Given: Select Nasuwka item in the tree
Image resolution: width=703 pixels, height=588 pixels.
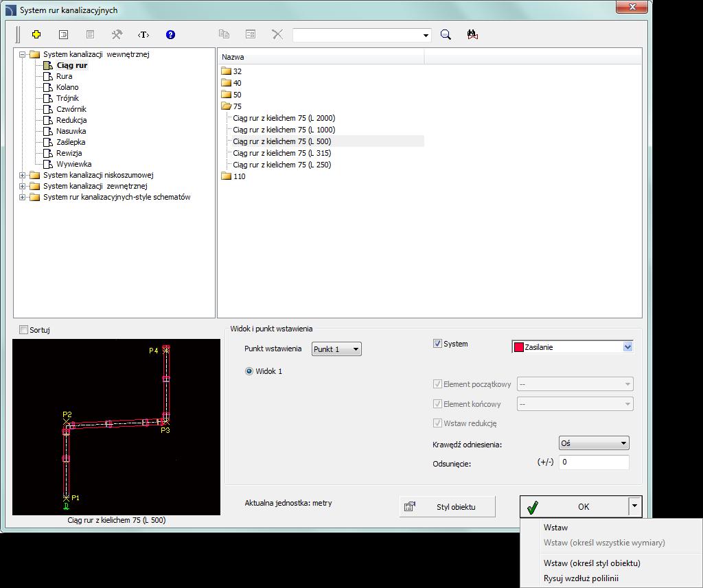Looking at the screenshot, I should pyautogui.click(x=71, y=131).
